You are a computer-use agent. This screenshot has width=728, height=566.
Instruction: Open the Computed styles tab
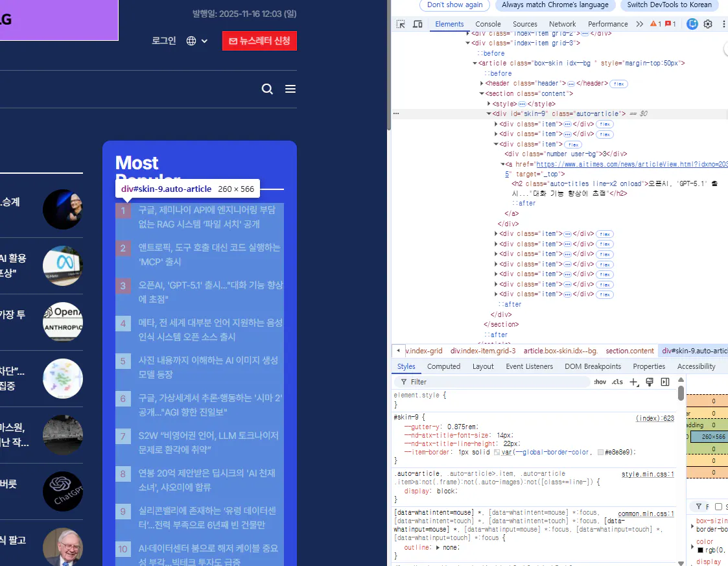click(443, 366)
